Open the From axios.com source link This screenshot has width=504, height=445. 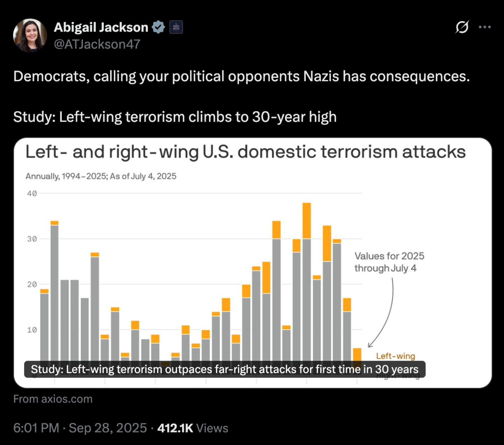52,399
